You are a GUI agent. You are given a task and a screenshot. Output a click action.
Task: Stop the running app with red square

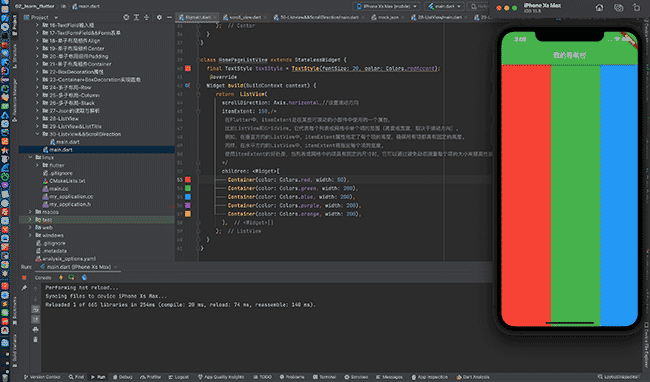pos(24,278)
